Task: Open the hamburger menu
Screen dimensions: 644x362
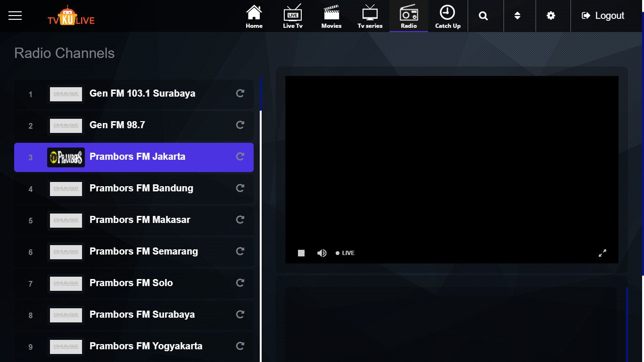Action: click(15, 16)
